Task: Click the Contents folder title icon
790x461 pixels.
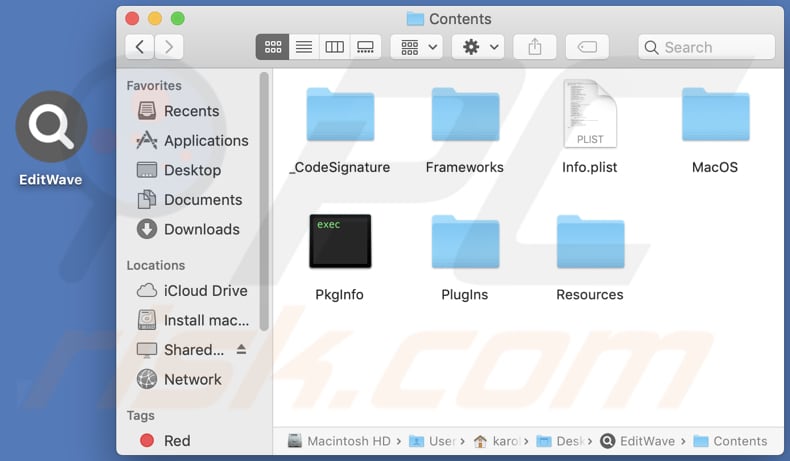Action: coord(415,19)
